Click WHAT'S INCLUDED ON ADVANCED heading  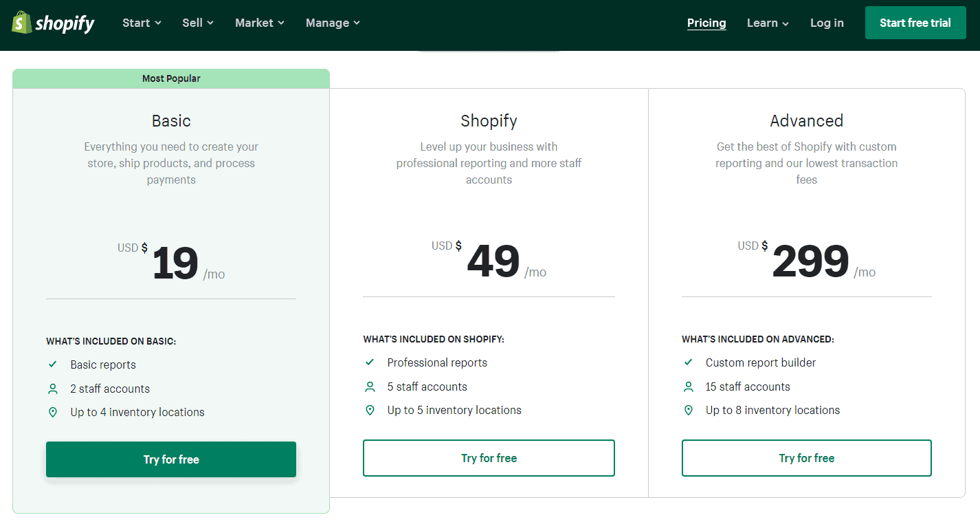757,339
